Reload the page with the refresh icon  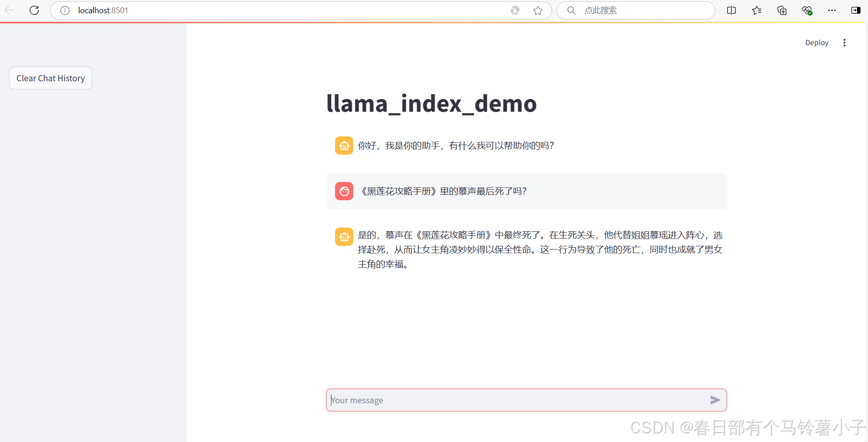click(34, 10)
